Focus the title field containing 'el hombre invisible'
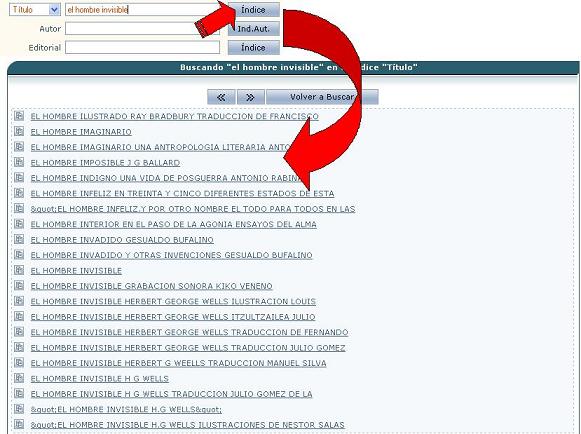 (142, 10)
